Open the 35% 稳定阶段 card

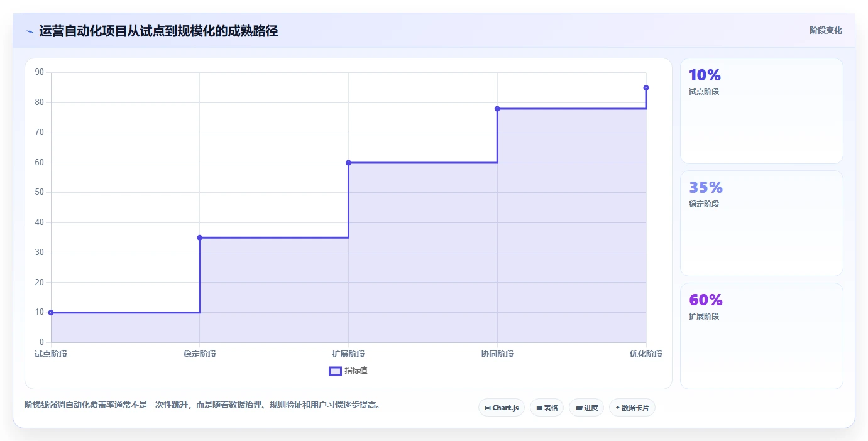762,224
